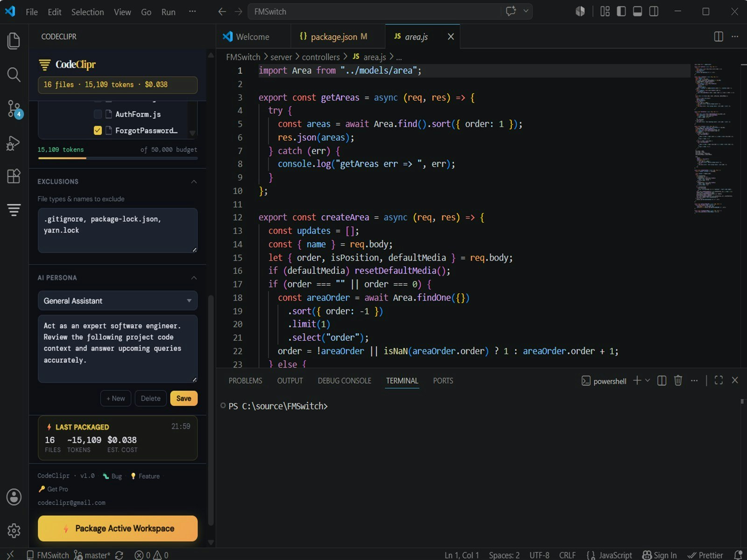Viewport: 747px width, 560px height.
Task: Open the Copilot chat icon in title bar
Action: pyautogui.click(x=511, y=11)
